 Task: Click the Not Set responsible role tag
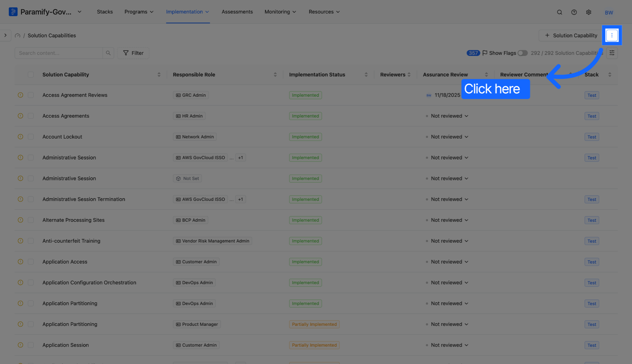187,179
